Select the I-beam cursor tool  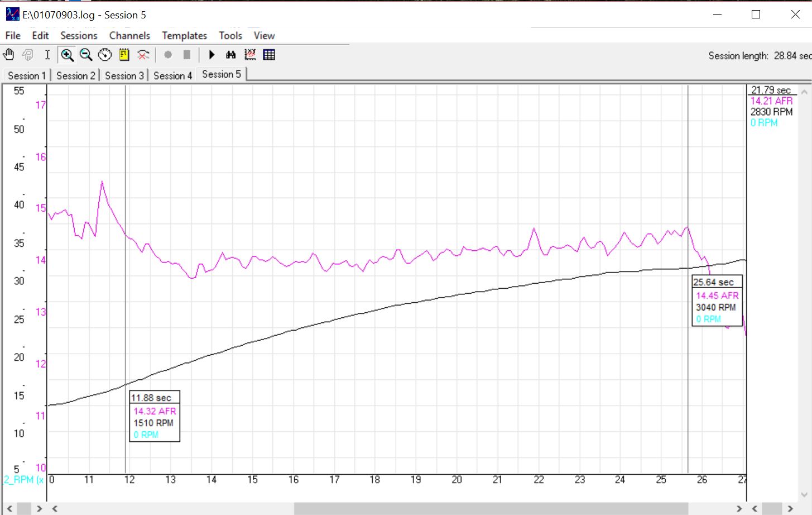pos(47,55)
